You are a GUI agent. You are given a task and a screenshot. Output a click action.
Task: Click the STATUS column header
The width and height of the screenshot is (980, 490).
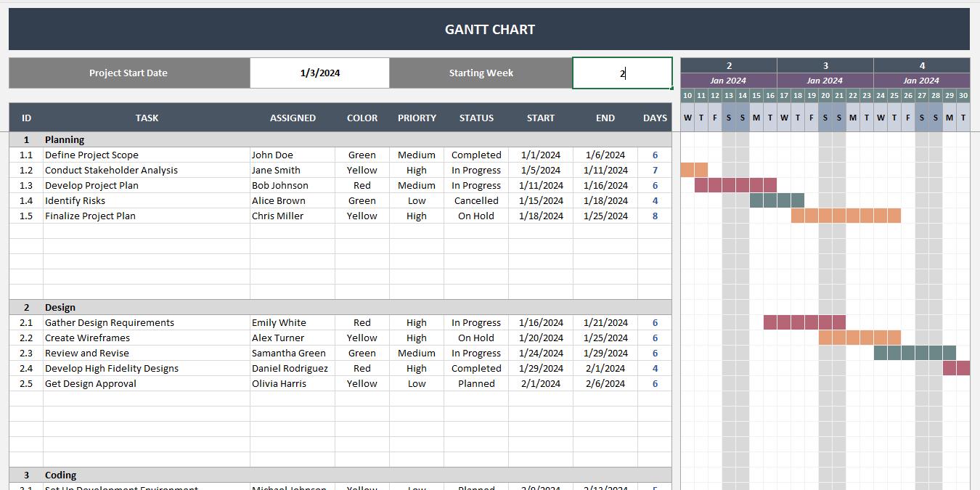pos(476,118)
